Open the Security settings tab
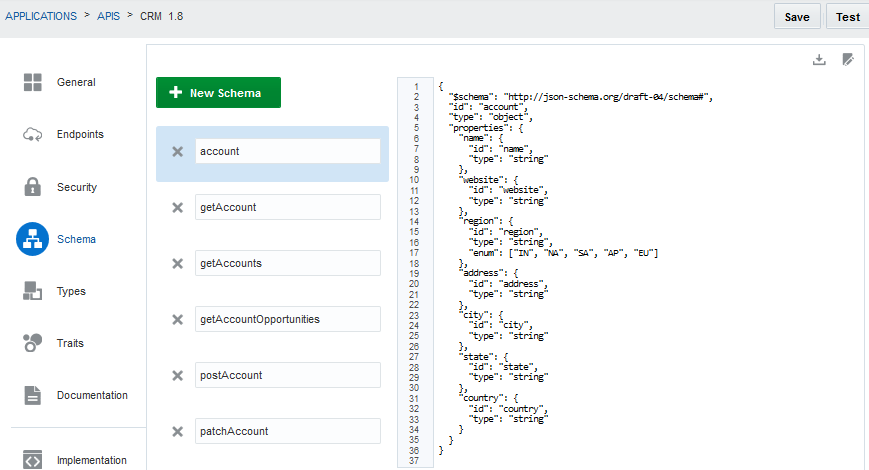869x470 pixels. coord(76,187)
